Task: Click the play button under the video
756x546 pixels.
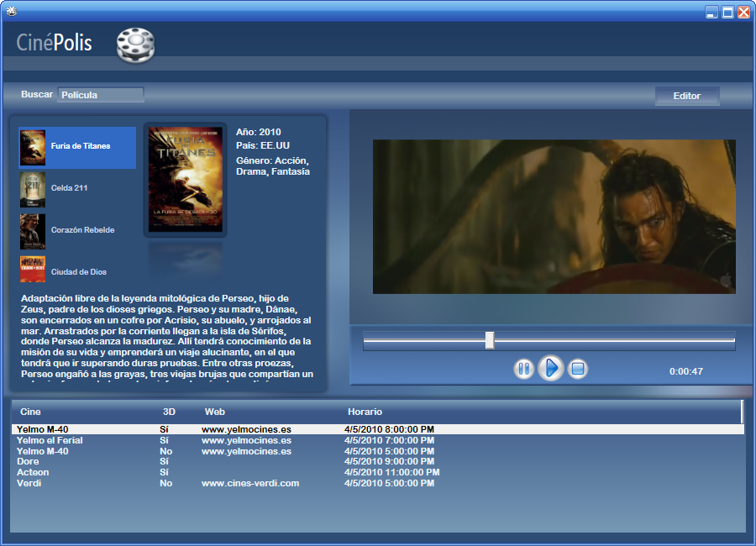Action: [550, 369]
